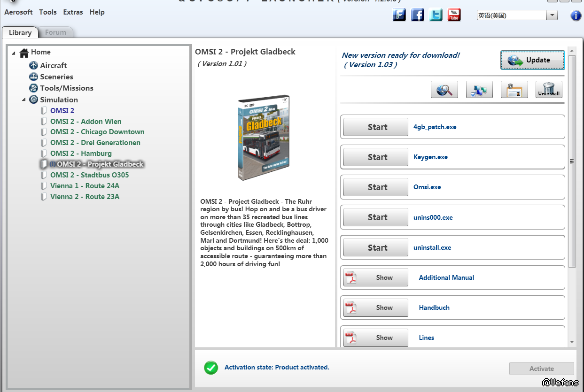Open the Help menu
The image size is (584, 392).
click(x=97, y=12)
